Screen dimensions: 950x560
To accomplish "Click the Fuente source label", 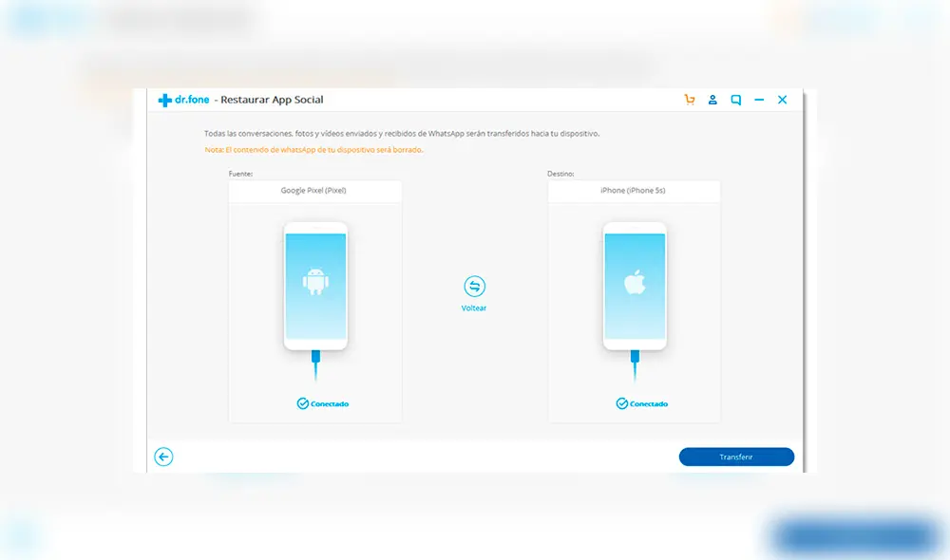I will point(241,174).
